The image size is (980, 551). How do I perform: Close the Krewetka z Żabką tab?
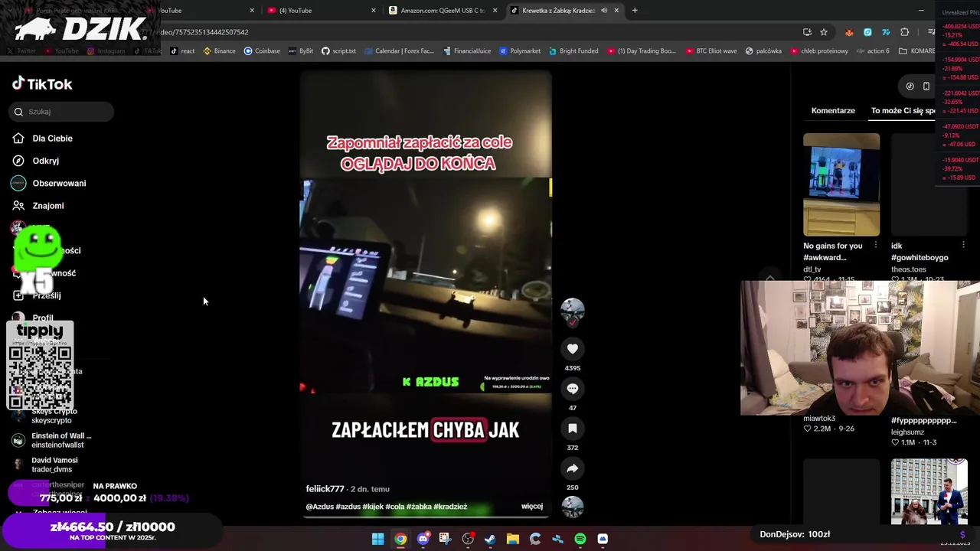pos(616,10)
